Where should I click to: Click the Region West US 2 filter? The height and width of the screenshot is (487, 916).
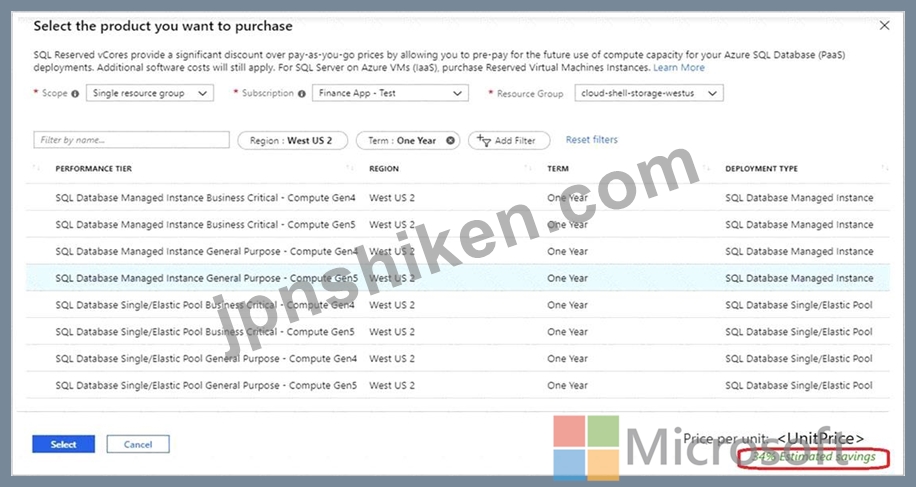[x=292, y=141]
